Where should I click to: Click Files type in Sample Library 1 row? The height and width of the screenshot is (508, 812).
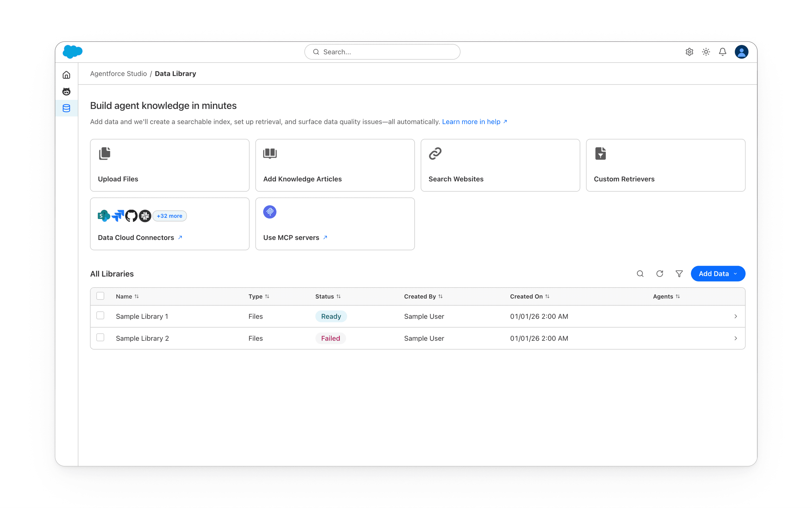tap(256, 317)
